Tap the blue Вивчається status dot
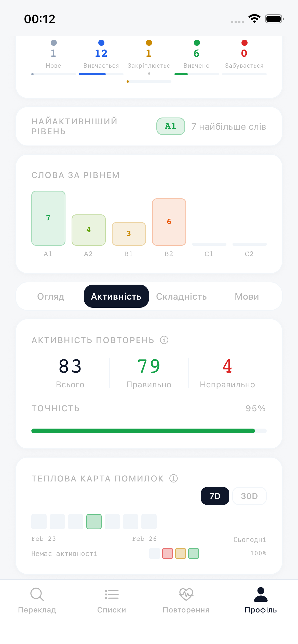The height and width of the screenshot is (644, 298). [x=101, y=43]
